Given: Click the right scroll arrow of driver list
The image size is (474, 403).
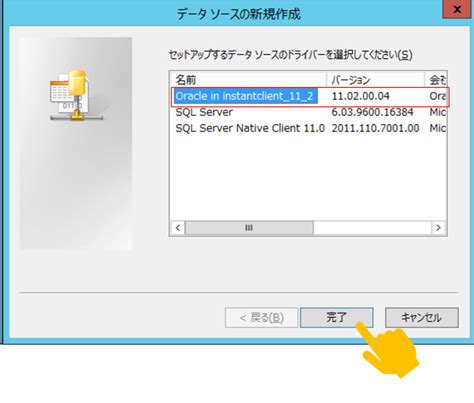Looking at the screenshot, I should (439, 228).
